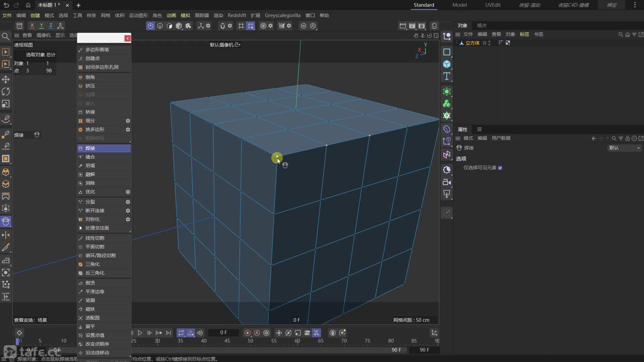
Task: Go to end of animation
Action: 168,333
